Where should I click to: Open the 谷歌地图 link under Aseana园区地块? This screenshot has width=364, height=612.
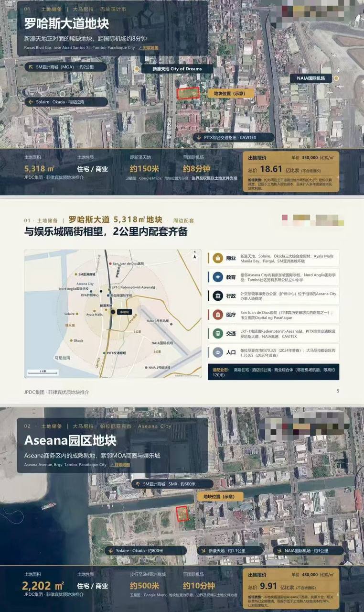119,464
